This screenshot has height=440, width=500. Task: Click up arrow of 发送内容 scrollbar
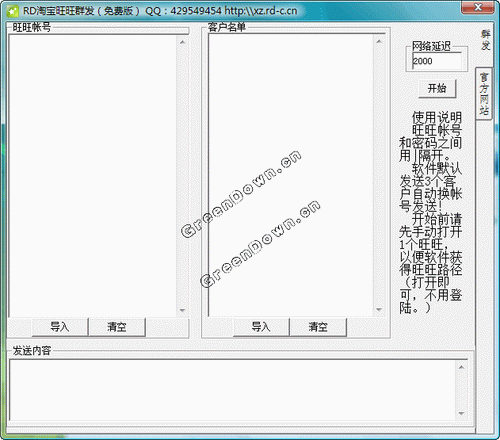(x=461, y=367)
